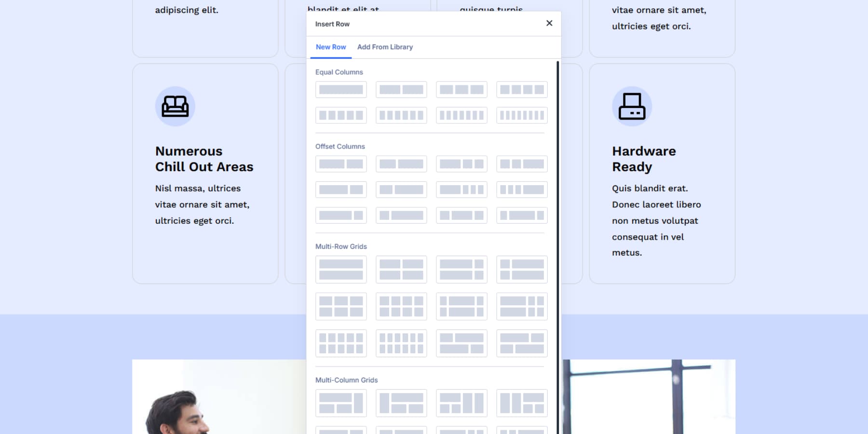Choose the eight columns layout
The height and width of the screenshot is (434, 868).
pyautogui.click(x=522, y=115)
